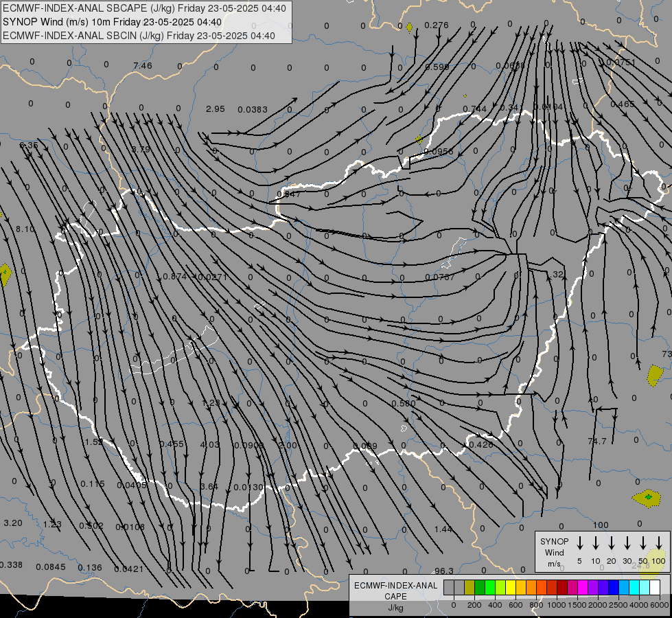Pick the dark red swatch at 1000 J/kg
Image resolution: width=672 pixels, height=618 pixels.
click(x=562, y=588)
